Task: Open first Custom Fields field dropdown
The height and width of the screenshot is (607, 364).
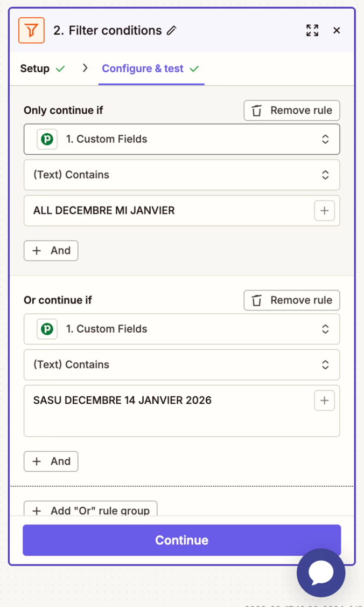Action: tap(181, 139)
